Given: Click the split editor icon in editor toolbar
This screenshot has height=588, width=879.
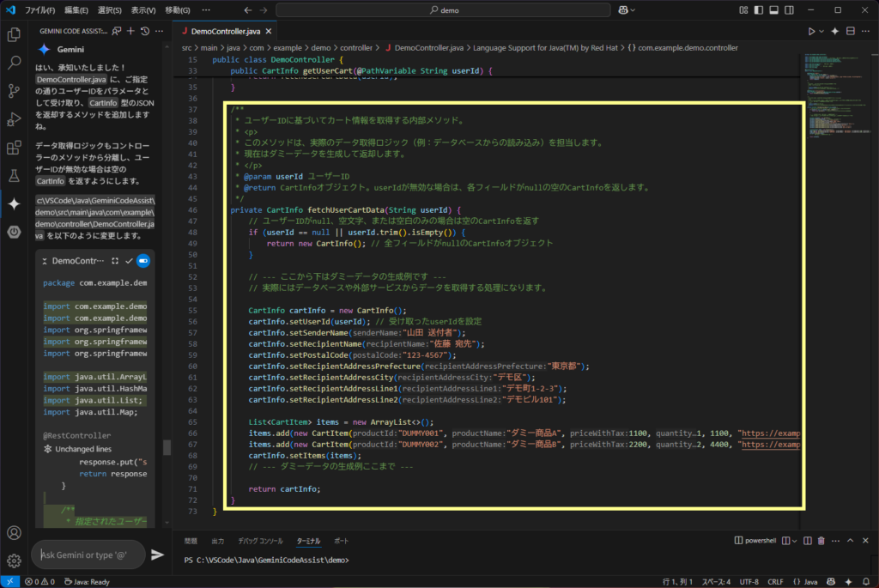Looking at the screenshot, I should (x=851, y=32).
